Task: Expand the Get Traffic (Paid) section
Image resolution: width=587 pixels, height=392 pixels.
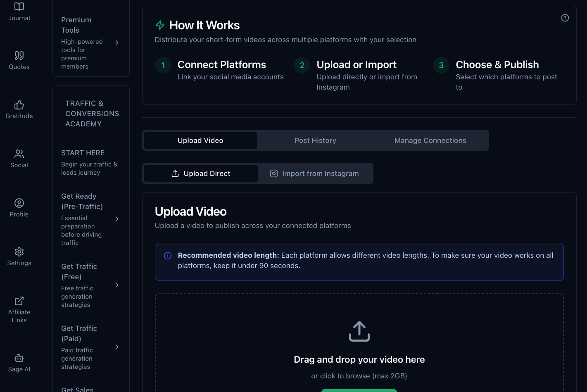Action: pos(117,347)
